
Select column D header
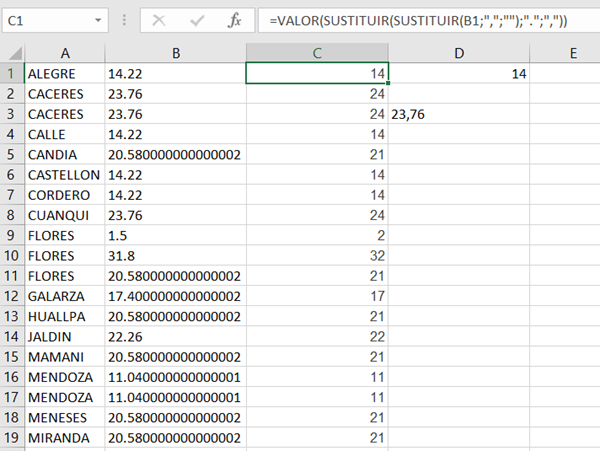click(459, 53)
